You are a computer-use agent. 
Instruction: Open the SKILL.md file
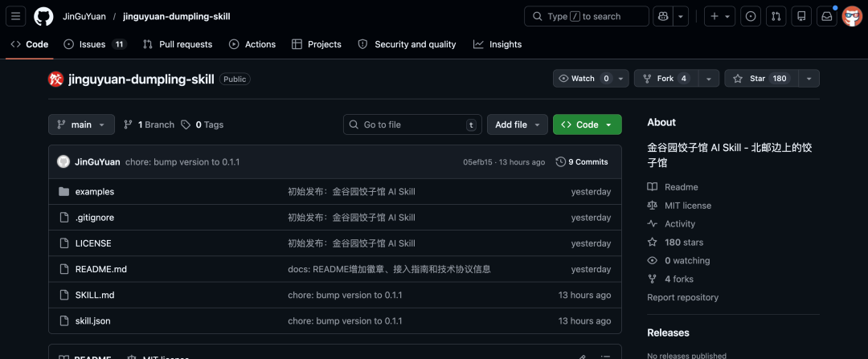[95, 295]
